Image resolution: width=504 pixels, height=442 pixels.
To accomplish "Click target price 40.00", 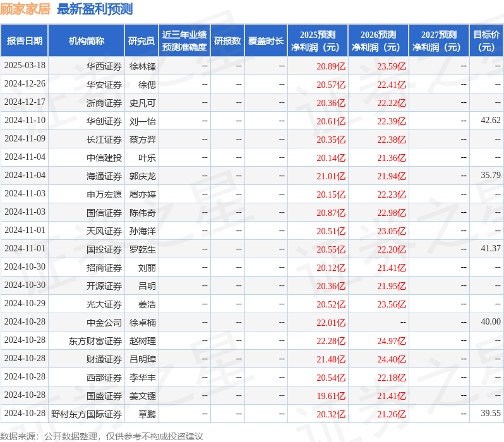I will [491, 322].
